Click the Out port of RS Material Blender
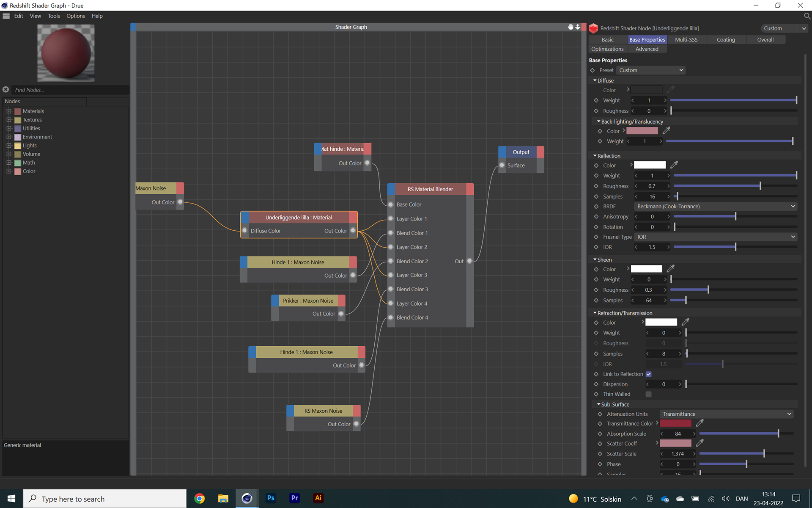The image size is (812, 508). pos(469,261)
